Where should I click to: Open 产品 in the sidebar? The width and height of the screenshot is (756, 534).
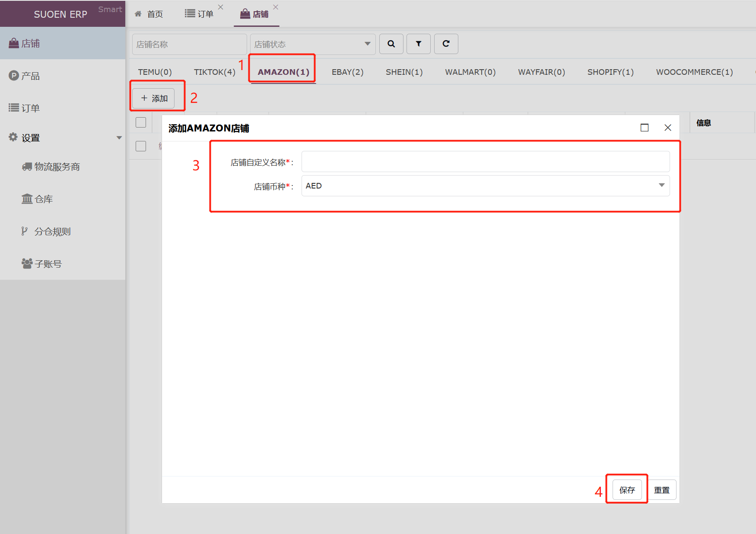(63, 76)
